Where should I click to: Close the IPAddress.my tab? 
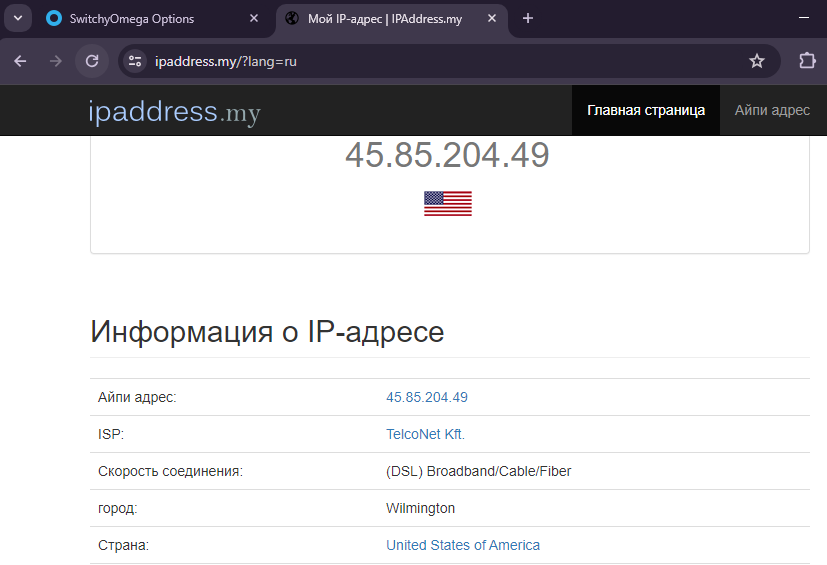492,18
